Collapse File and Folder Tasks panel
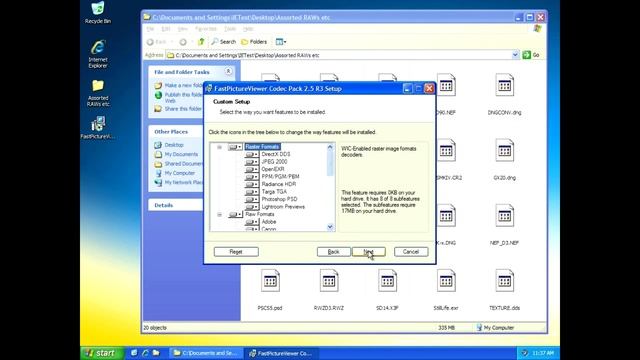The width and height of the screenshot is (640, 360). tap(228, 71)
